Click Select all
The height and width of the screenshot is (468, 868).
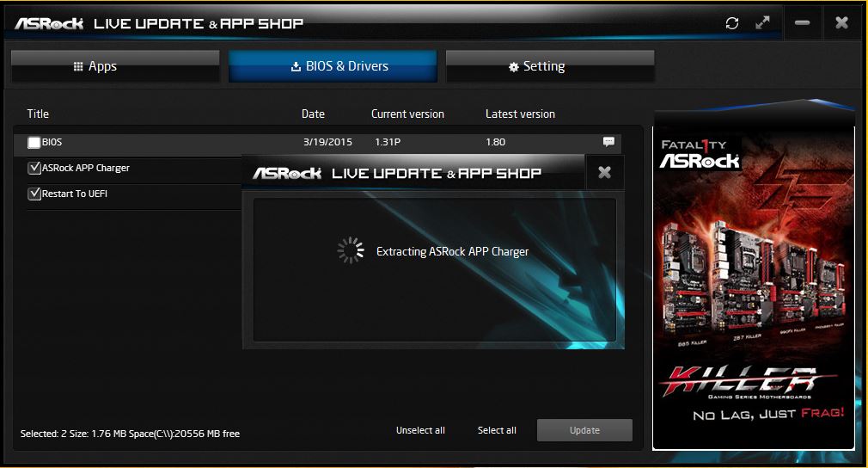point(497,430)
